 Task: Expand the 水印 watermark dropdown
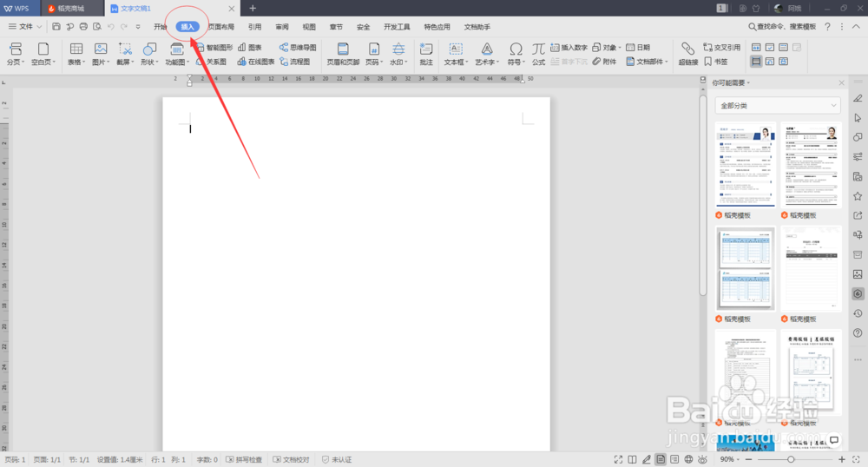click(406, 62)
